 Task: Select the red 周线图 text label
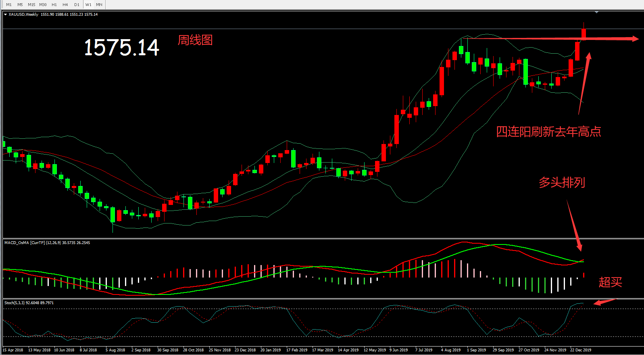click(x=195, y=40)
